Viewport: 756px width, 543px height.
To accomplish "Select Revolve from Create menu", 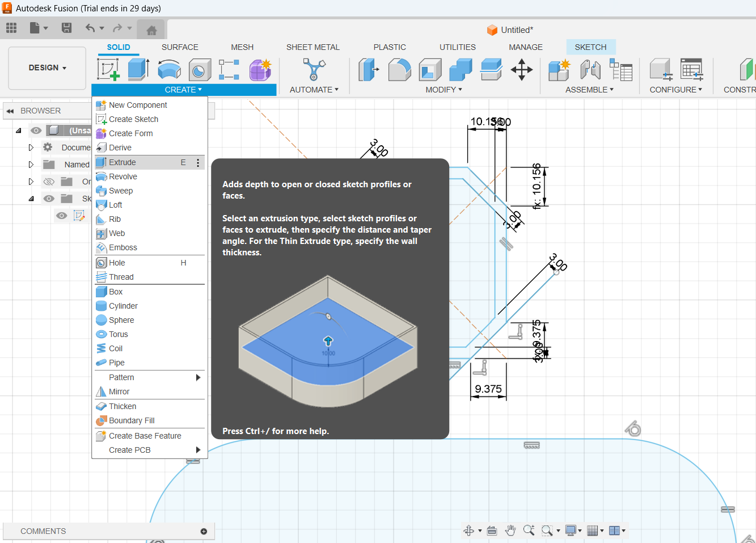I will coord(150,176).
